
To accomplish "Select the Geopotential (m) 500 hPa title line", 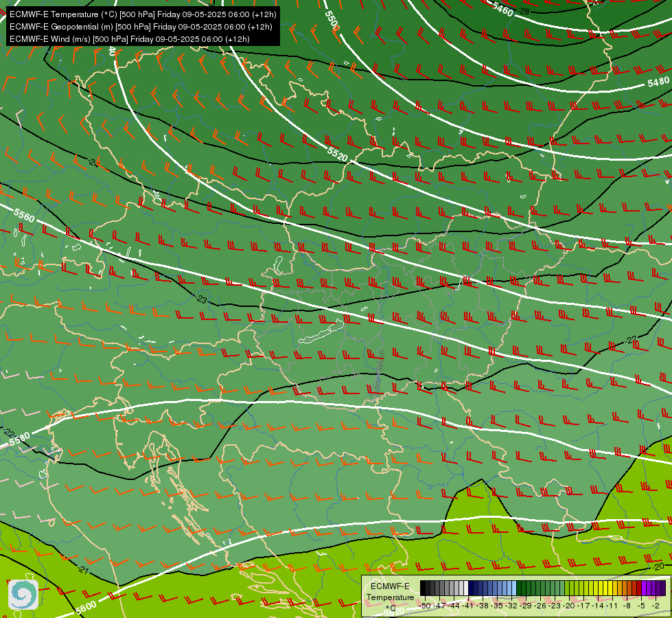I will [x=141, y=27].
